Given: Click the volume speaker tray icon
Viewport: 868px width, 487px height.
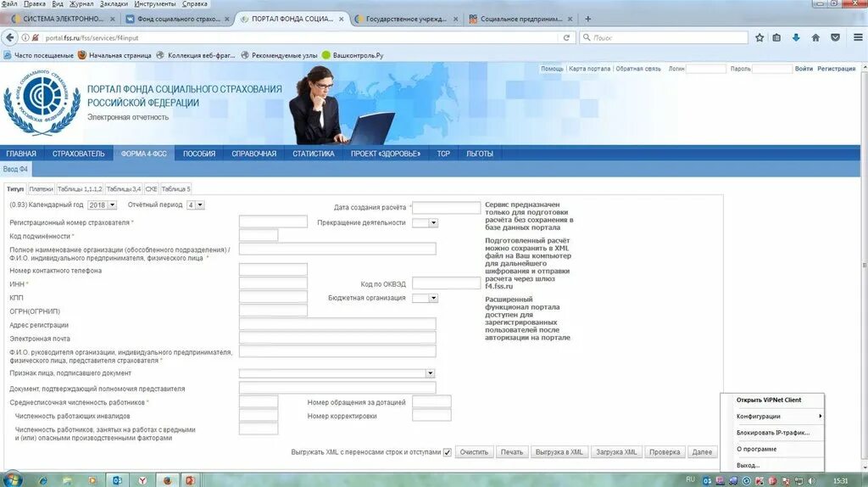Looking at the screenshot, I should [812, 481].
